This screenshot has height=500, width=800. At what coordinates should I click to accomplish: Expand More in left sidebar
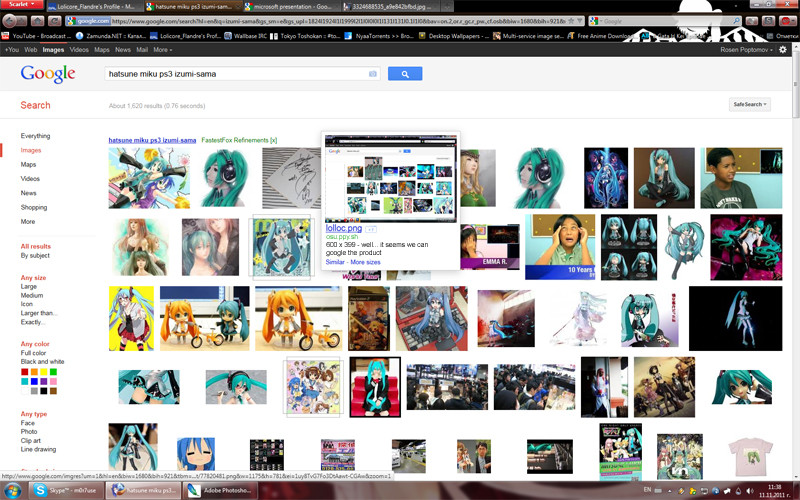coord(28,221)
